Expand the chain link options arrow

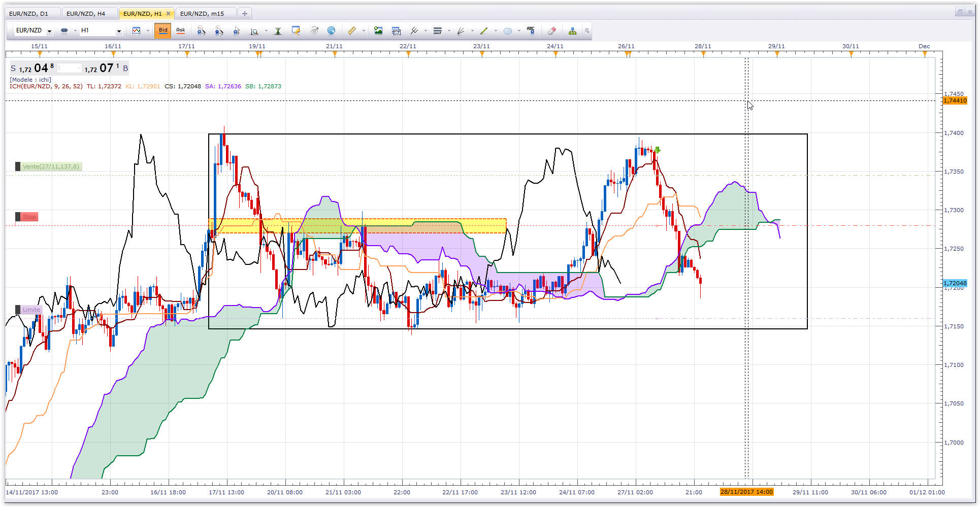pyautogui.click(x=75, y=31)
